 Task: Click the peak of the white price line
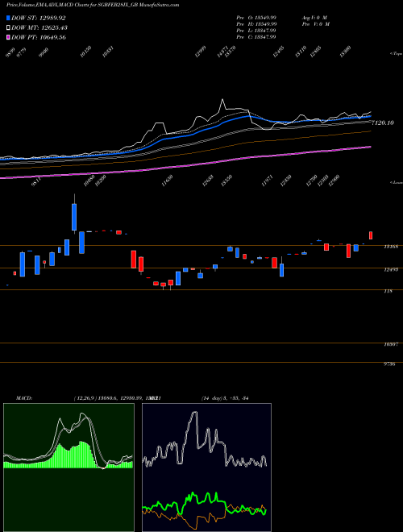222,99
